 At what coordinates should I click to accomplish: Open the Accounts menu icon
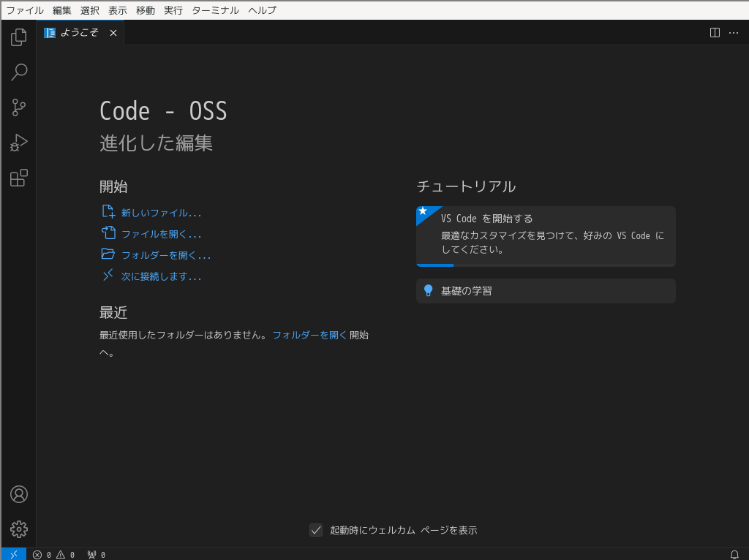pyautogui.click(x=18, y=494)
